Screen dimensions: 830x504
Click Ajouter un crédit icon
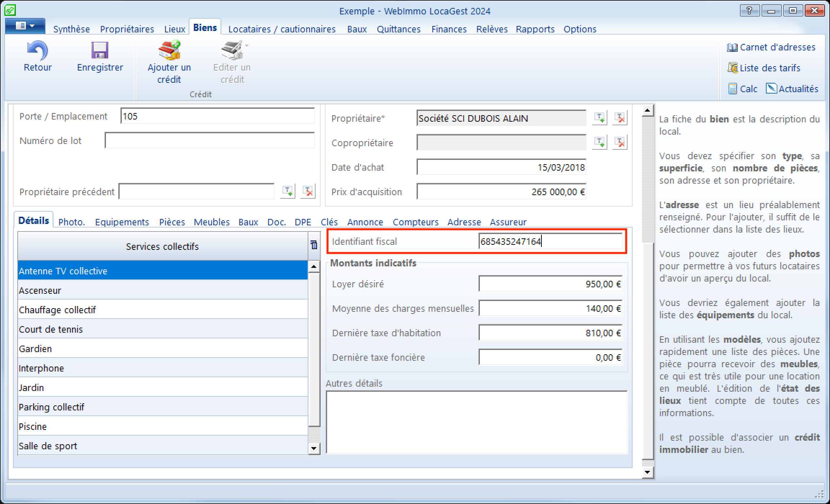[x=169, y=50]
